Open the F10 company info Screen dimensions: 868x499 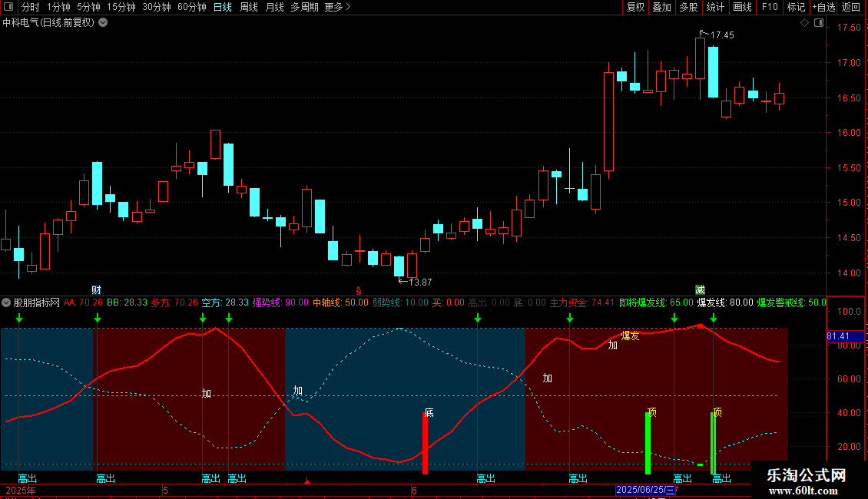(770, 7)
